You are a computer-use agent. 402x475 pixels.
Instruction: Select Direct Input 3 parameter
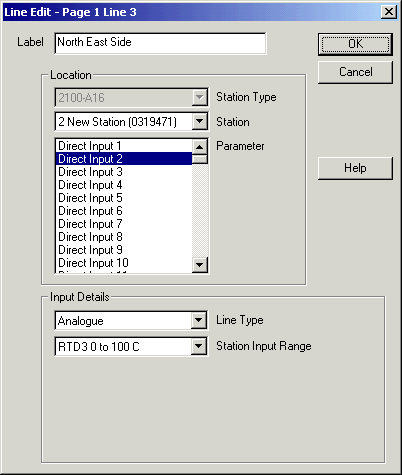(124, 172)
